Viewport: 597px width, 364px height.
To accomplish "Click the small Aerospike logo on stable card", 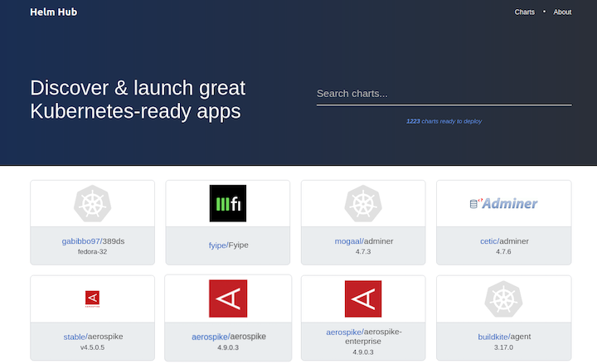I will tap(93, 298).
